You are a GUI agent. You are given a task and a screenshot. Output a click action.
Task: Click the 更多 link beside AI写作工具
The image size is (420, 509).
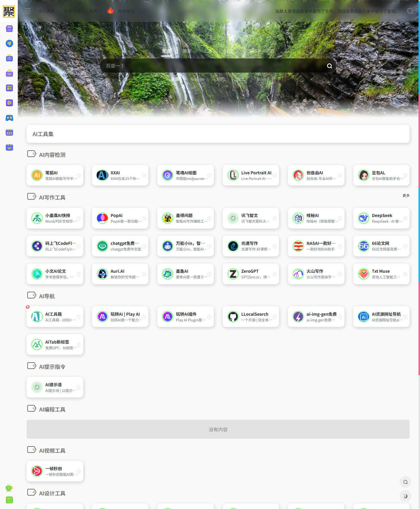[406, 196]
